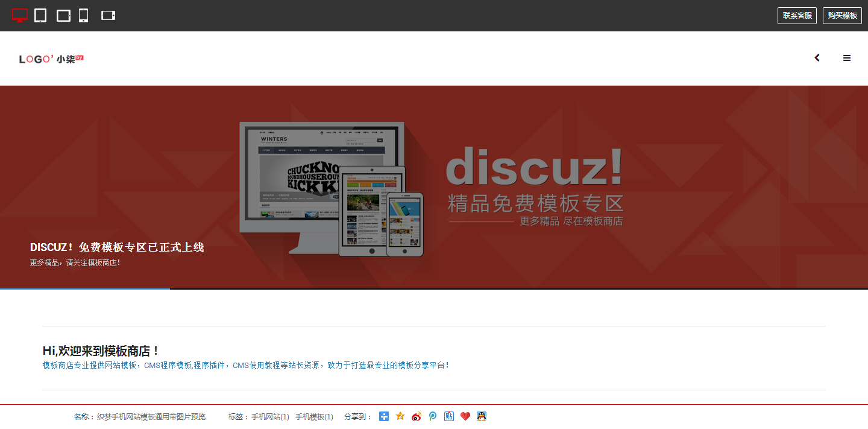The image size is (868, 429).
Task: Click the 联系客服 button
Action: (797, 16)
